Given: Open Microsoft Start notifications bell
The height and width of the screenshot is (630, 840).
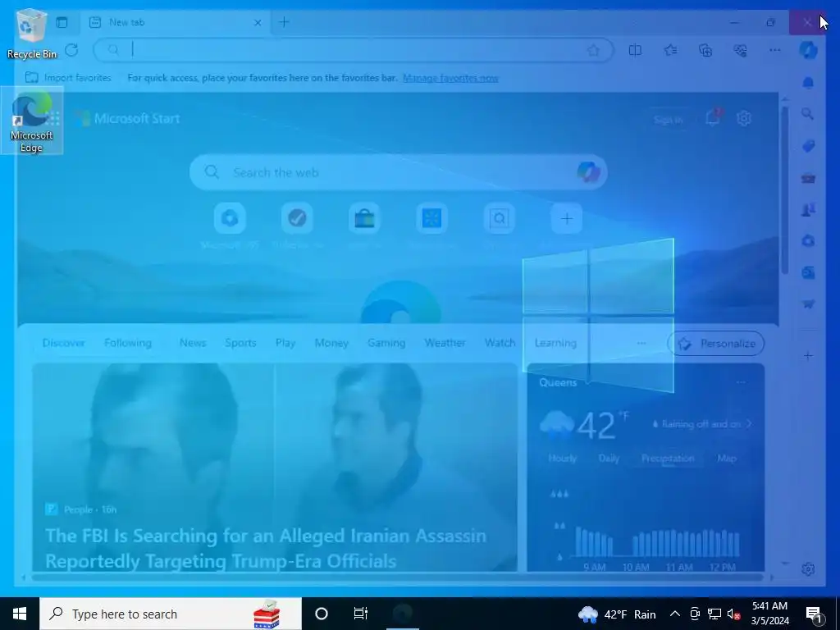Looking at the screenshot, I should (713, 118).
